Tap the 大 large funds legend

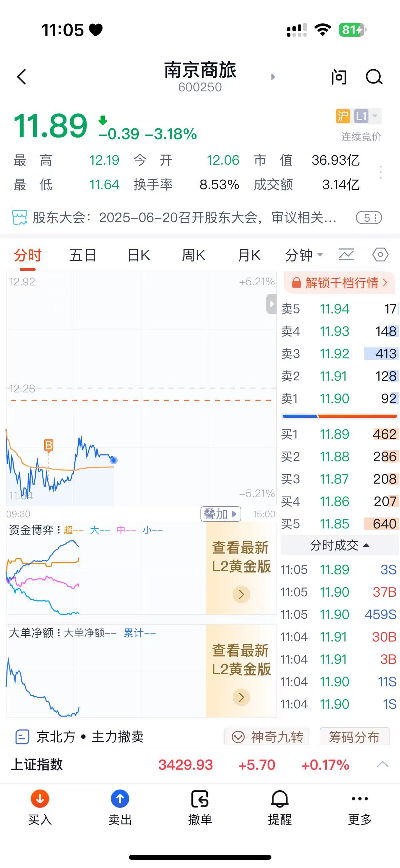(x=100, y=530)
